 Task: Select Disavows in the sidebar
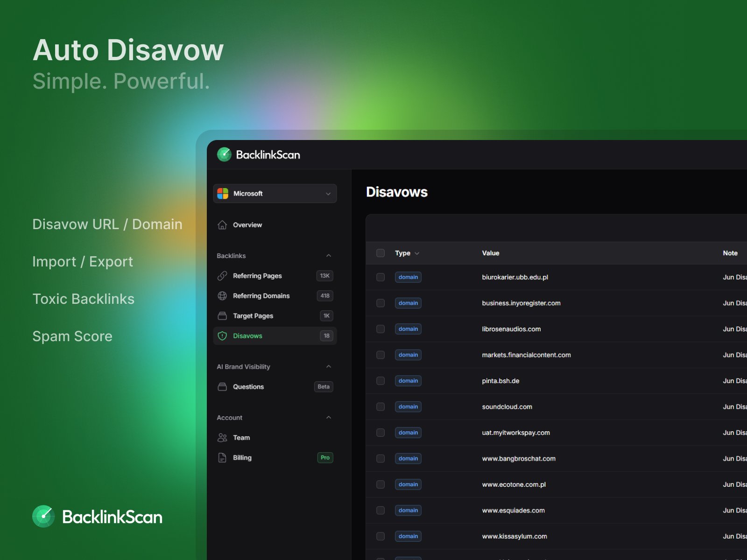click(x=275, y=336)
